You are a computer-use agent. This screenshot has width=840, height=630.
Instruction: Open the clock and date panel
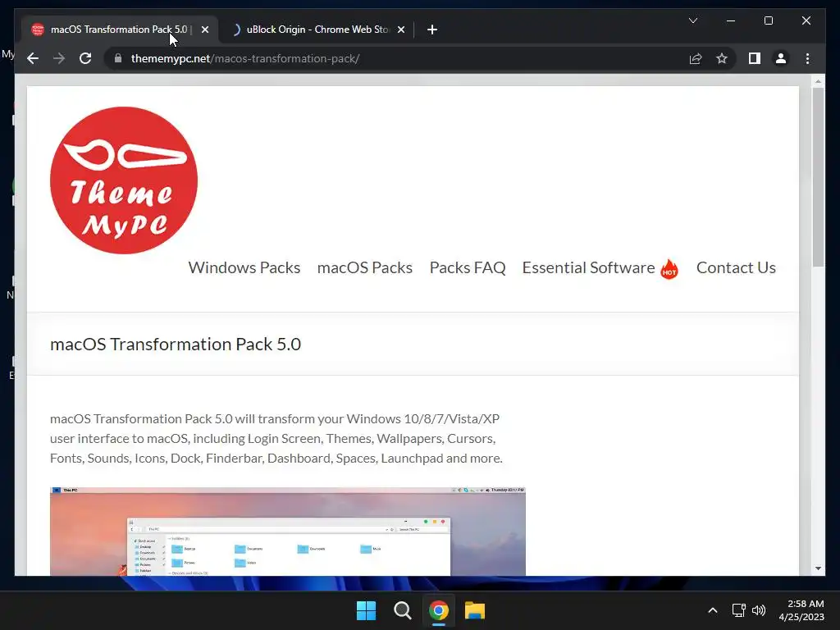pyautogui.click(x=801, y=610)
